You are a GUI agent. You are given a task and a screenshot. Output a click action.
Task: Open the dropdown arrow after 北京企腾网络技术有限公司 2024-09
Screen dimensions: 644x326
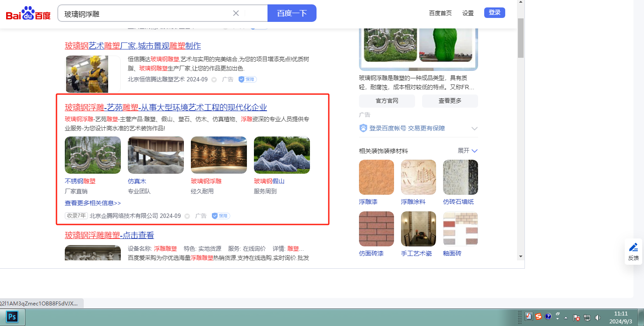tap(187, 216)
